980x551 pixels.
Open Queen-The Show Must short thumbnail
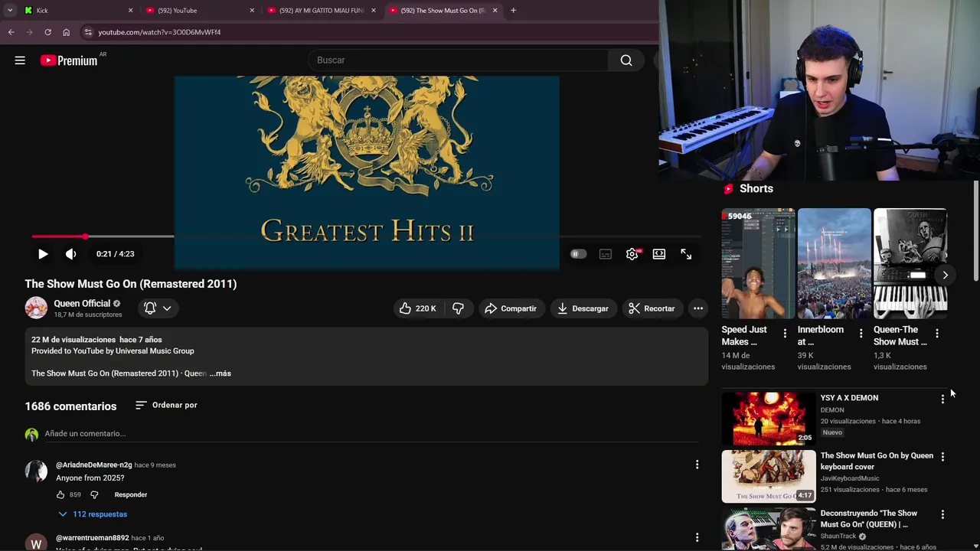910,263
